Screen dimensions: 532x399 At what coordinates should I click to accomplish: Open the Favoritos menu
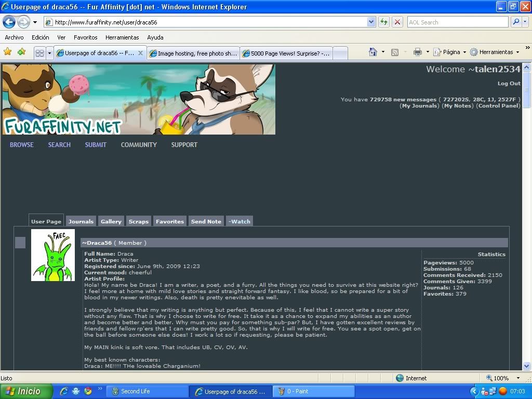[85, 37]
